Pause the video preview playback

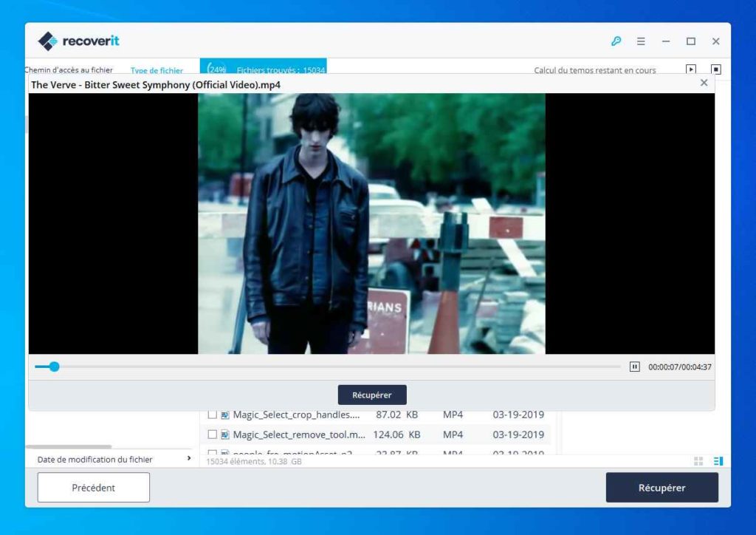tap(634, 367)
